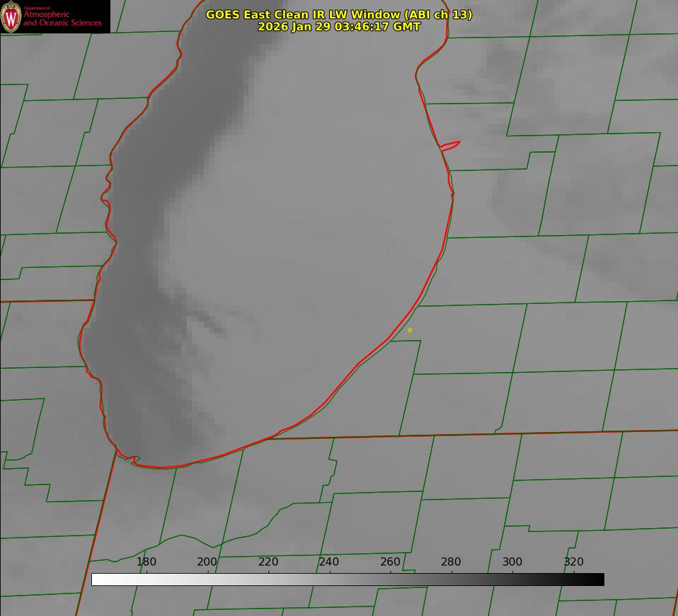The height and width of the screenshot is (616, 678).
Task: Select the GOES East Clean IR title
Action: (x=339, y=14)
